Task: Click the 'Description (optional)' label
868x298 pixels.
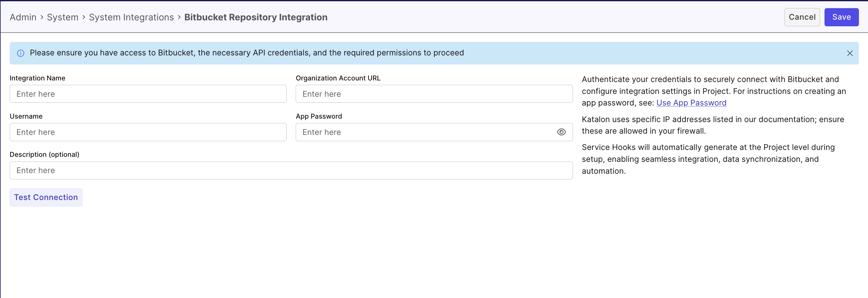Action: tap(44, 154)
